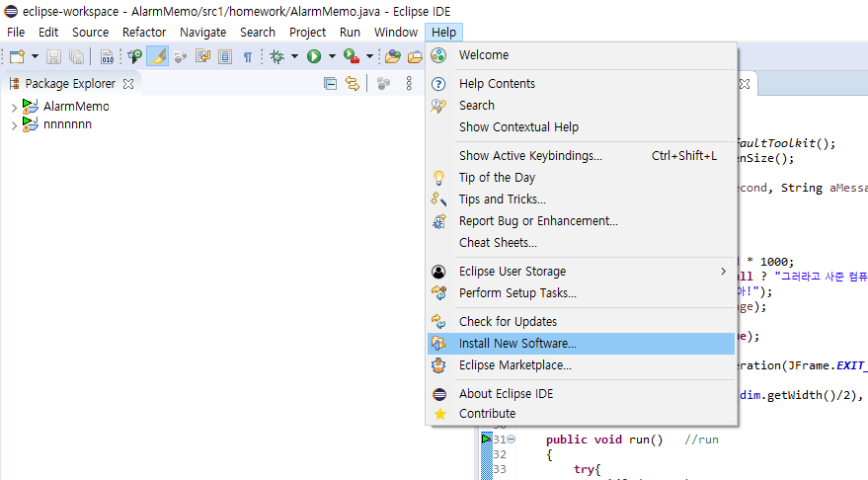Toggle Block Selection Mode icon
The image size is (868, 480).
225,56
